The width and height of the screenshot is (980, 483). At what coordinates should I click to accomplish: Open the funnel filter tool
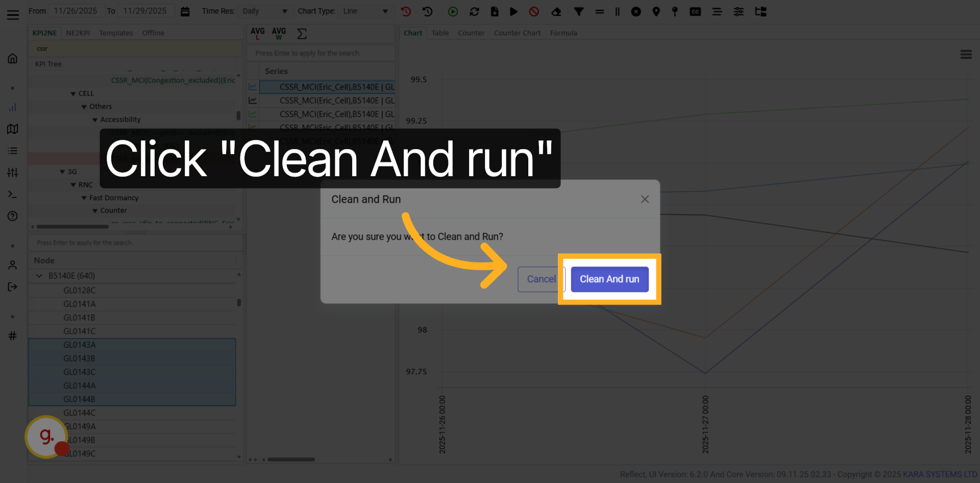579,11
